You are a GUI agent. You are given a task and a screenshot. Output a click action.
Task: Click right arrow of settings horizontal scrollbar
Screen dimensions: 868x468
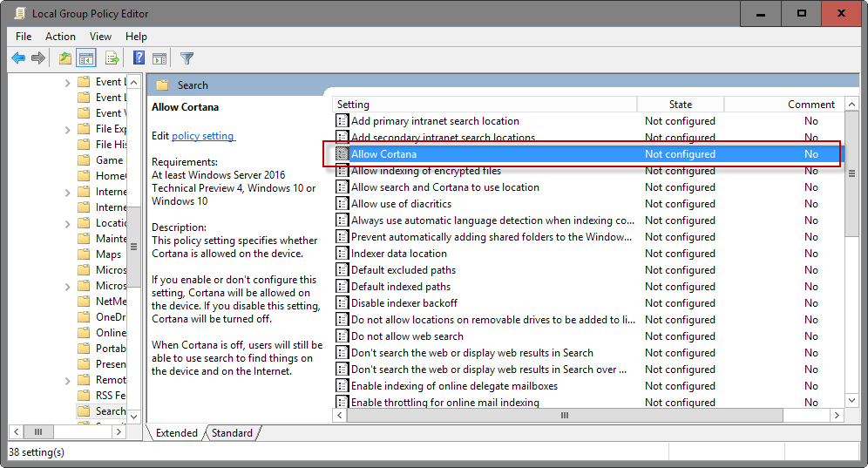tap(837, 416)
